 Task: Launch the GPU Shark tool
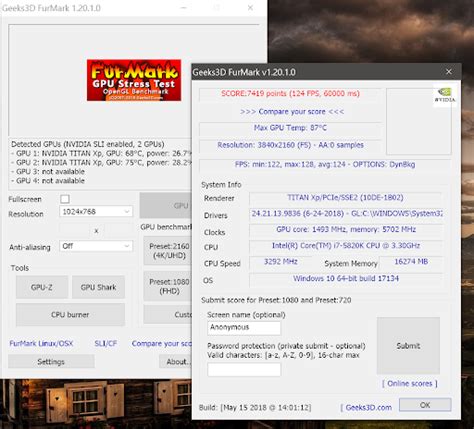tap(98, 287)
